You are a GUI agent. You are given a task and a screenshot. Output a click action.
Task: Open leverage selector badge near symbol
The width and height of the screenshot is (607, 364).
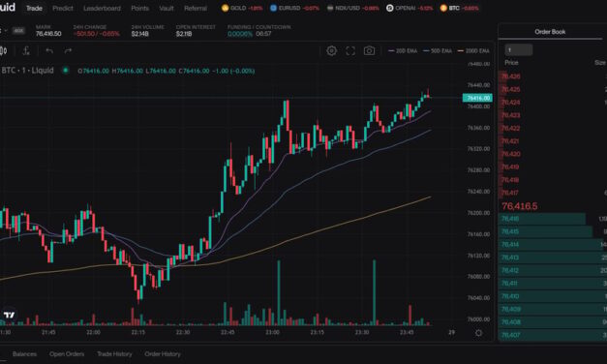tap(18, 31)
